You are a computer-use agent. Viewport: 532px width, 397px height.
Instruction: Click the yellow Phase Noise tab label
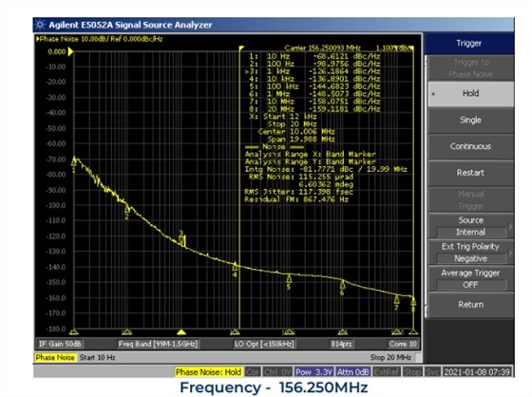[55, 357]
